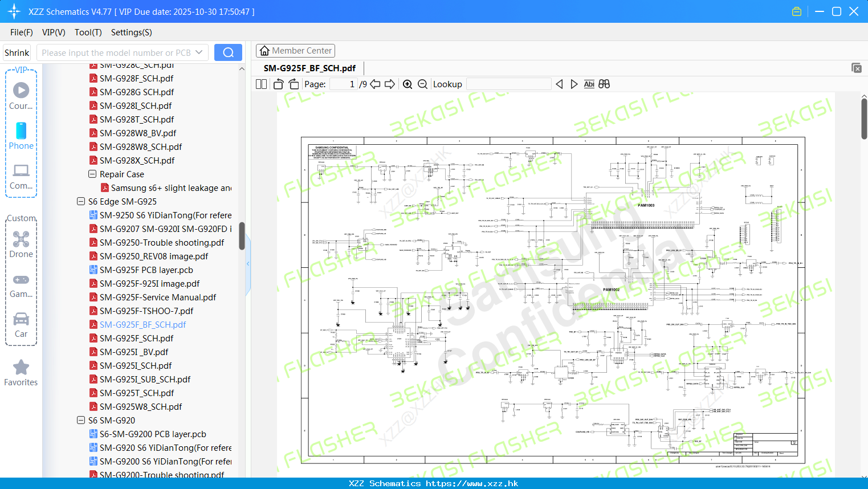The height and width of the screenshot is (489, 868).
Task: Click the file tree vertical scrollbar thumb
Action: [x=242, y=236]
